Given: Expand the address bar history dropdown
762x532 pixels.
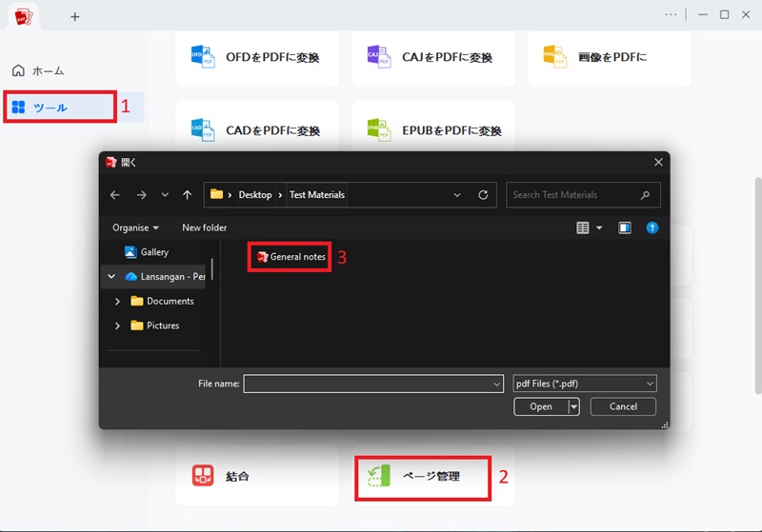Looking at the screenshot, I should coord(457,195).
